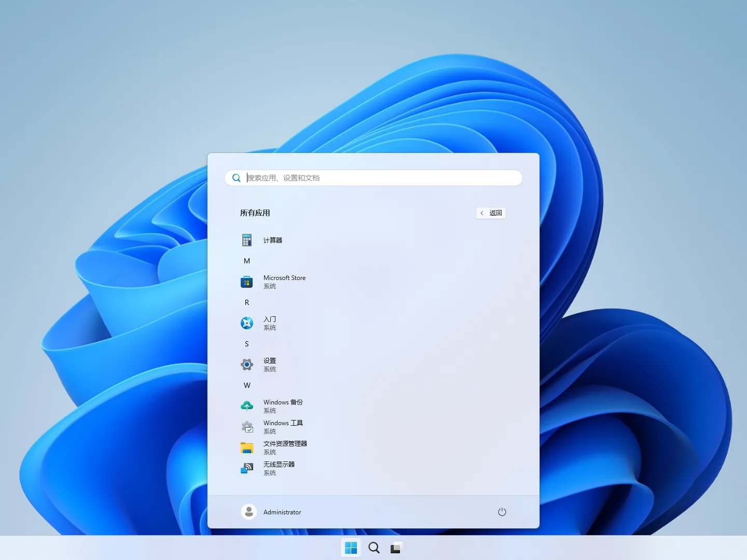This screenshot has height=560, width=747.
Task: Click the 返回 button
Action: coord(491,213)
